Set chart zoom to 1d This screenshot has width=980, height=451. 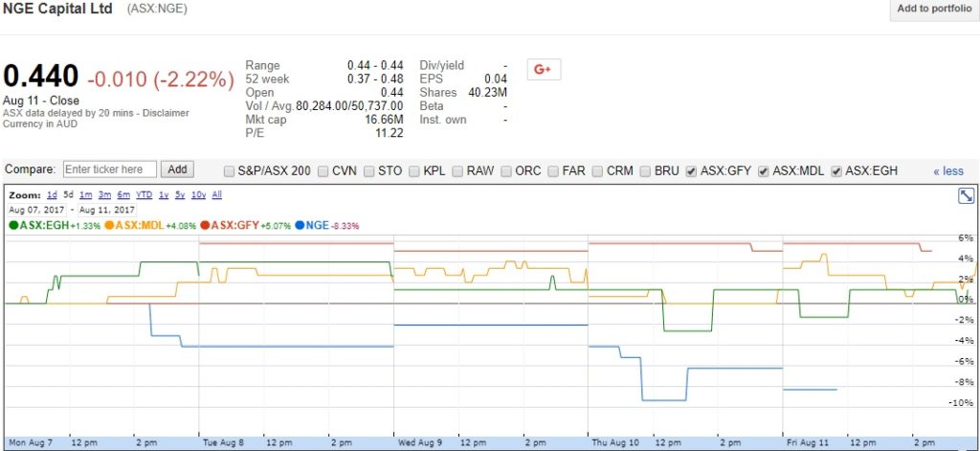53,195
